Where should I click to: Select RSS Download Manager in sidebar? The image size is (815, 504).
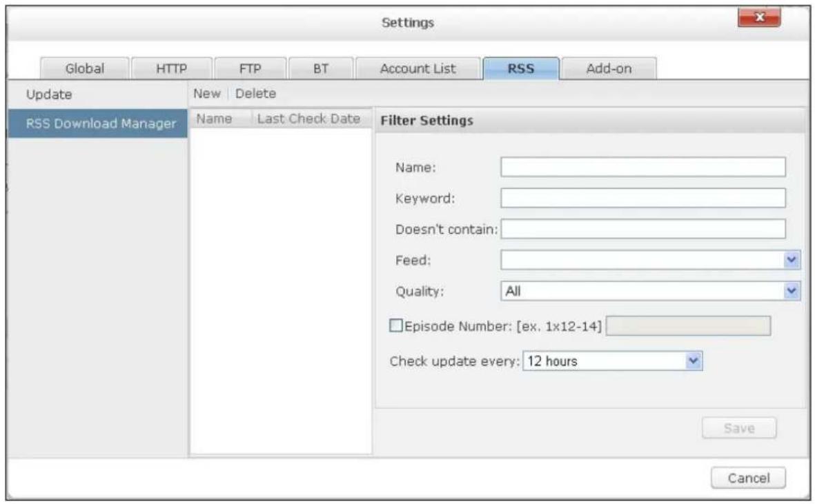pos(97,123)
